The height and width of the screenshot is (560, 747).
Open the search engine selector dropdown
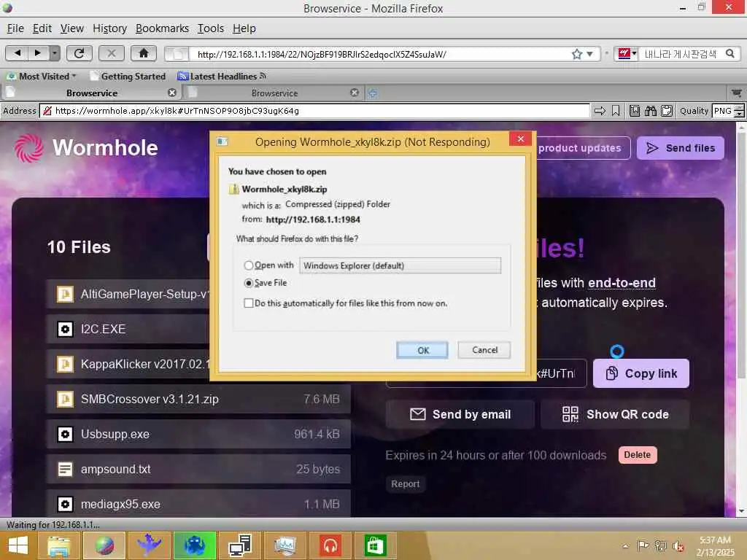[627, 54]
